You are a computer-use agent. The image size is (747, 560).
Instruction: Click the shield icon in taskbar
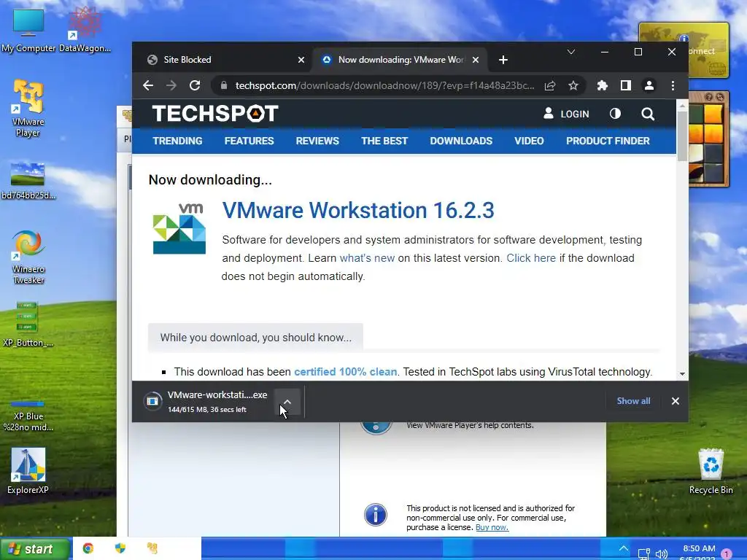(x=120, y=548)
